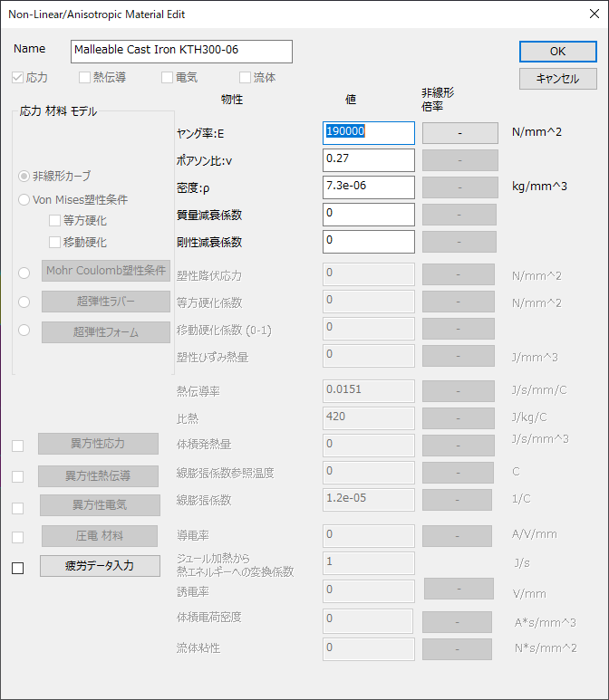Enable the 電気 checkbox
Screen dimensions: 609x700
pos(167,78)
